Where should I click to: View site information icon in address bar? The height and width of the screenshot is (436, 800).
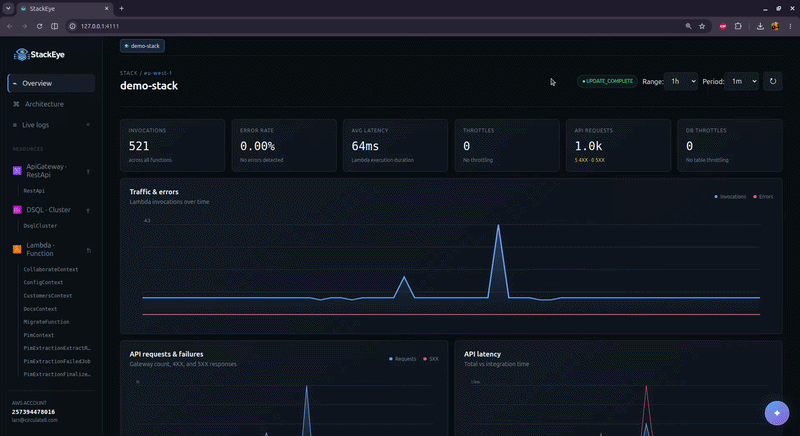coord(72,26)
